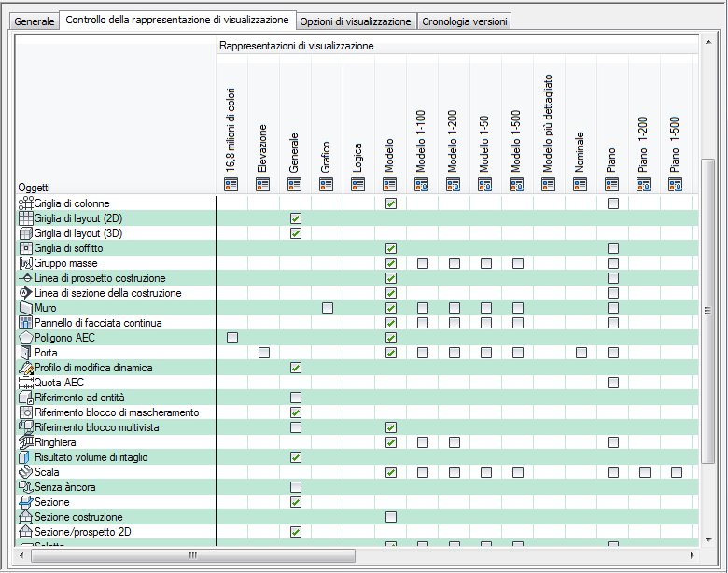Viewport: 728px width, 573px height.
Task: Click the Modello representation column icon
Action: 389,185
